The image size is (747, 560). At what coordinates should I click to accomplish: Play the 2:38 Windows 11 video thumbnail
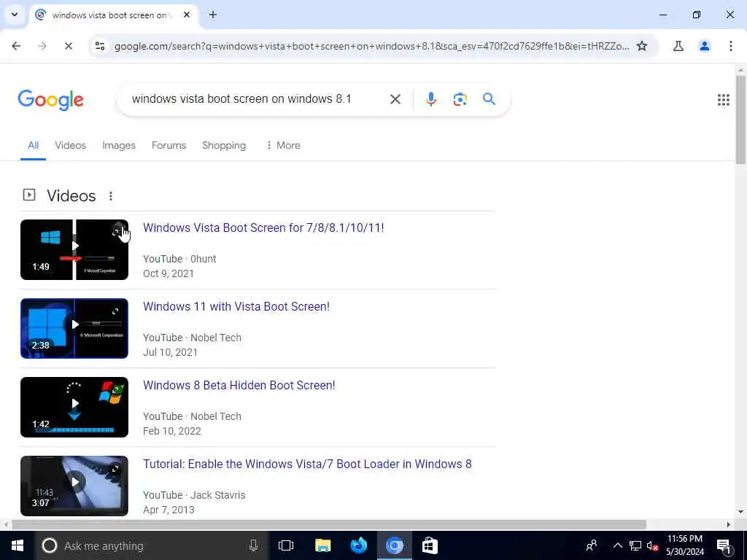(74, 328)
